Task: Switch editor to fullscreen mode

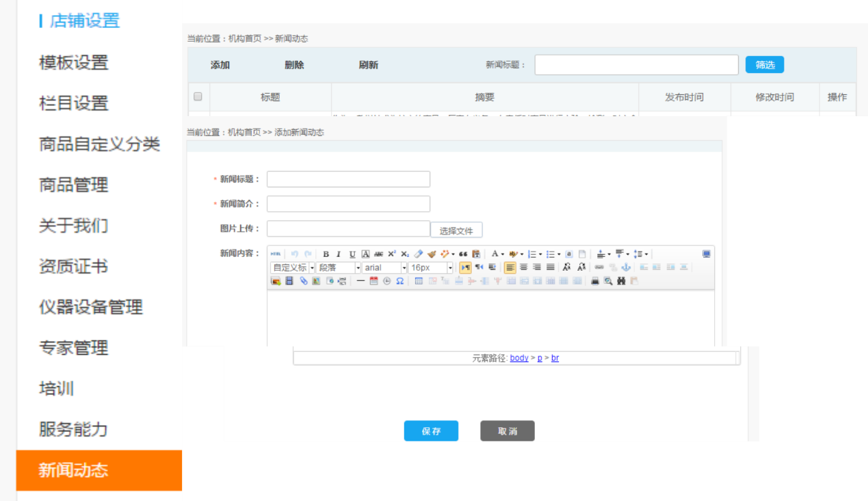Action: [707, 254]
